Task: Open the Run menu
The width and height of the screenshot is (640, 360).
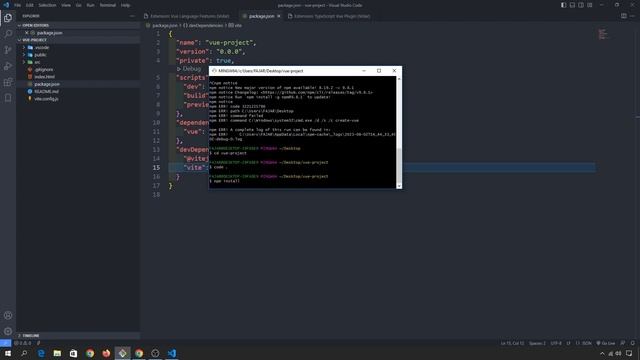Action: pyautogui.click(x=91, y=5)
